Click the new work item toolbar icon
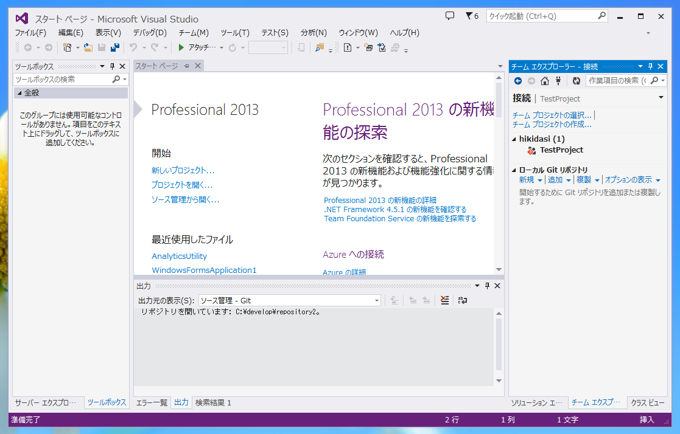 click(348, 48)
